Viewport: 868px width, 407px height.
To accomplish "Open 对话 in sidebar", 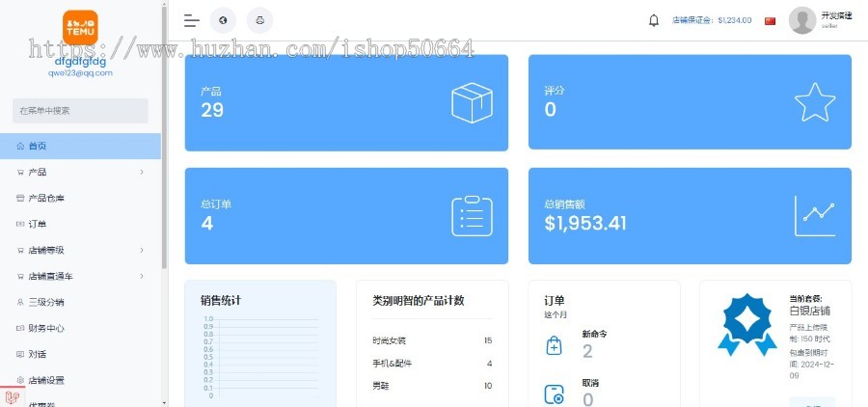I will click(x=80, y=354).
